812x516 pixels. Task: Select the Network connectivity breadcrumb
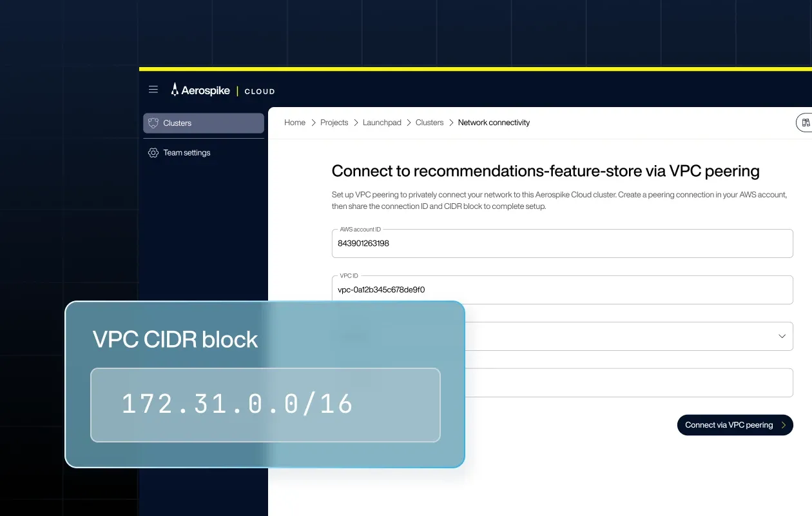pyautogui.click(x=494, y=123)
